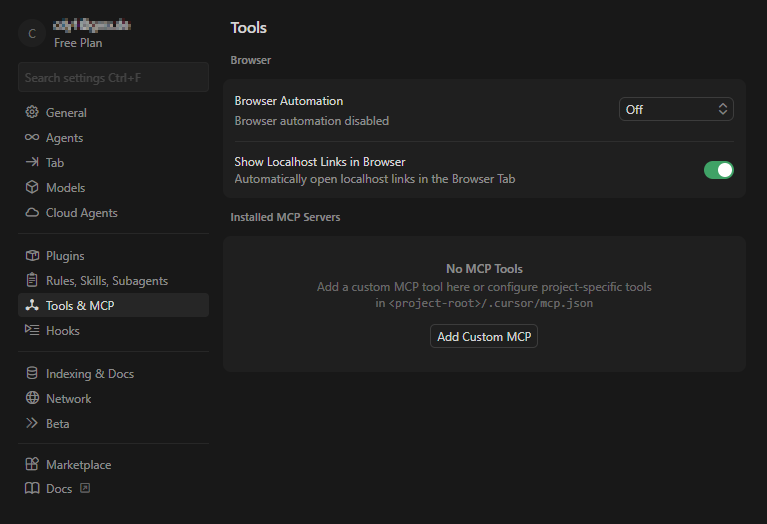Image resolution: width=767 pixels, height=524 pixels.
Task: Click the Agents infinity icon
Action: tap(32, 138)
